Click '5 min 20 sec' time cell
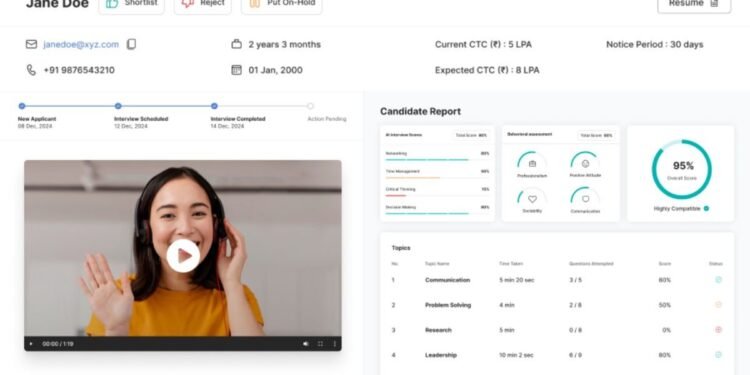This screenshot has height=375, width=750. point(517,280)
